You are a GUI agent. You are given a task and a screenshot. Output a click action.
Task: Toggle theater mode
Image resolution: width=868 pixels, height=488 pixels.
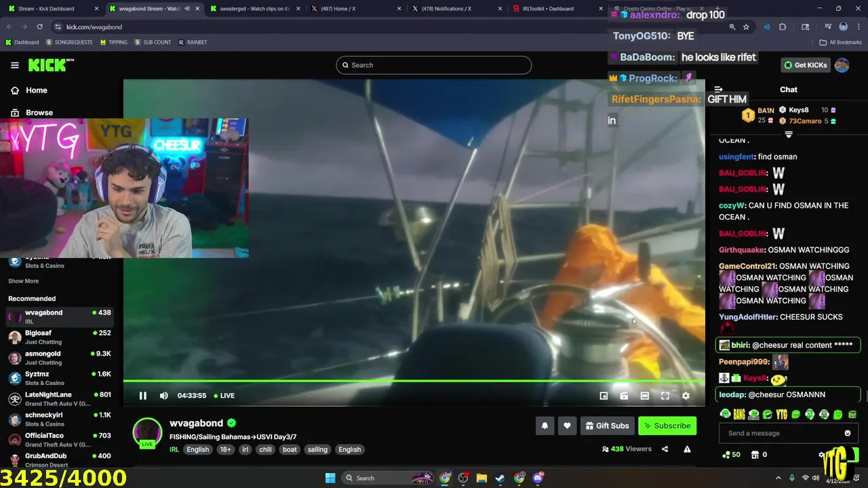pyautogui.click(x=644, y=396)
